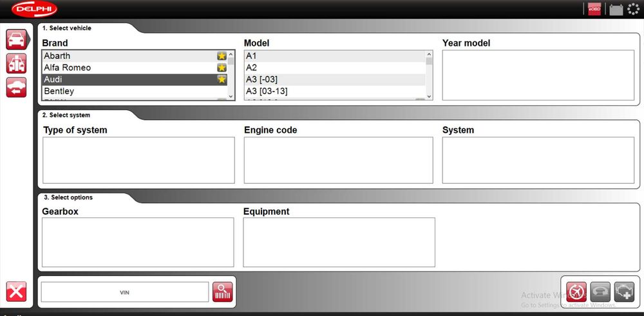The width and height of the screenshot is (644, 316).
Task: Click the Type of system list box
Action: (139, 161)
